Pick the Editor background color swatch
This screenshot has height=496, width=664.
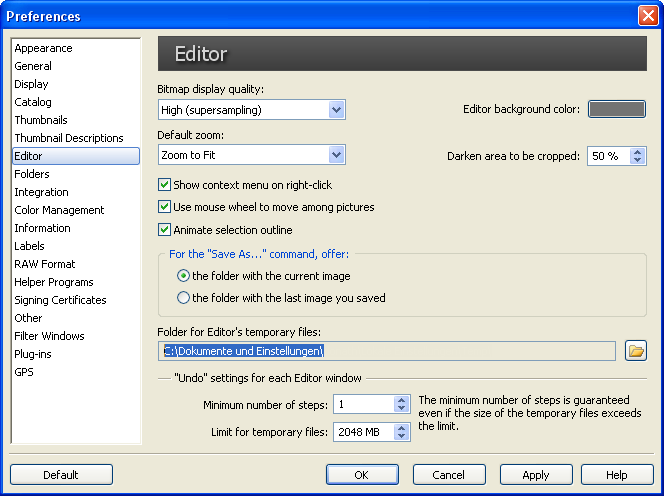pos(616,110)
